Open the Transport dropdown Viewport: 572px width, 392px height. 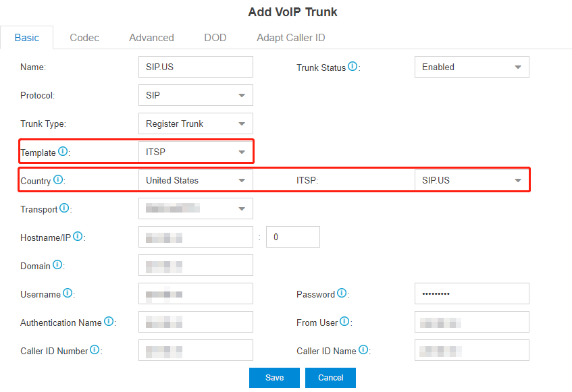coord(196,208)
